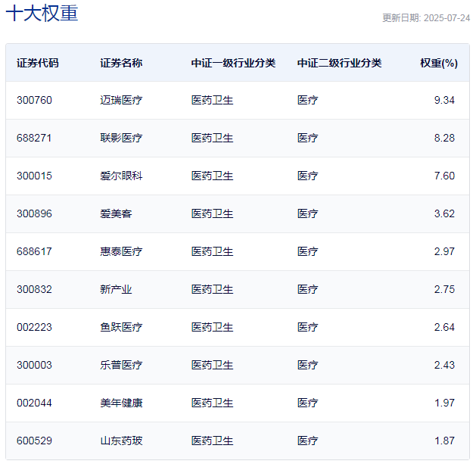Screen dimensions: 476x464
Task: Click the 十大权重 heading
Action: (42, 14)
